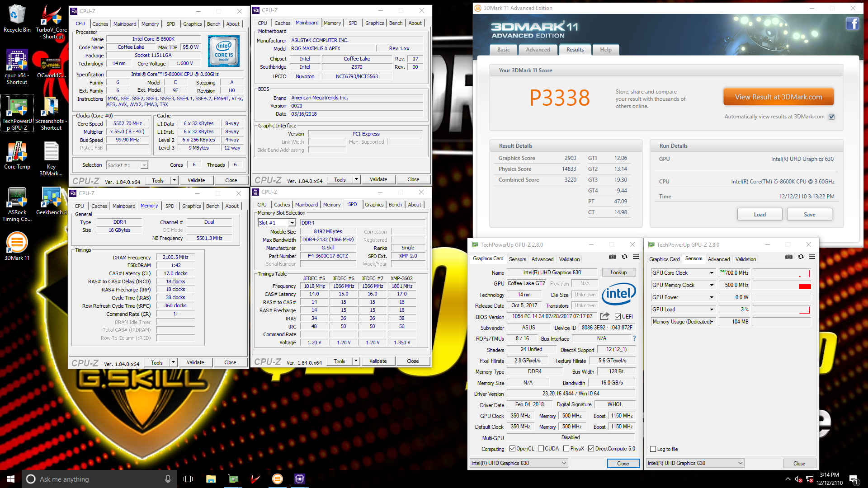The width and height of the screenshot is (868, 488).
Task: Open the Recycle Bin desktop icon
Action: coord(17,19)
